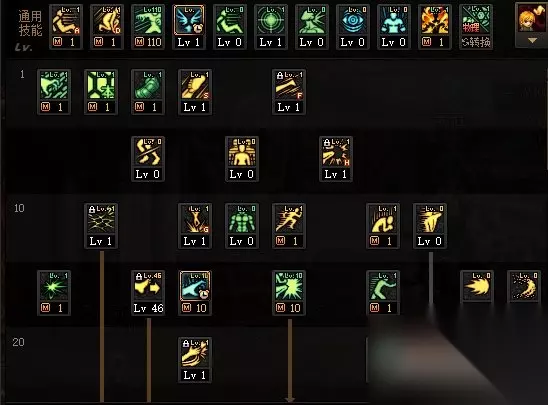Image resolution: width=548 pixels, height=405 pixels.
Task: Open the character portrait dropdown arrow
Action: (x=532, y=41)
